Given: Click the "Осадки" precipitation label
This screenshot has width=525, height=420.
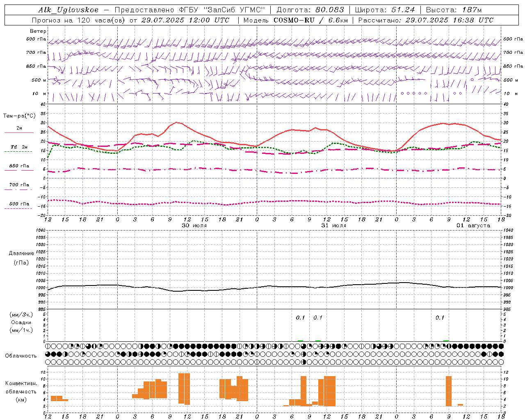Looking at the screenshot, I should click(x=21, y=323).
